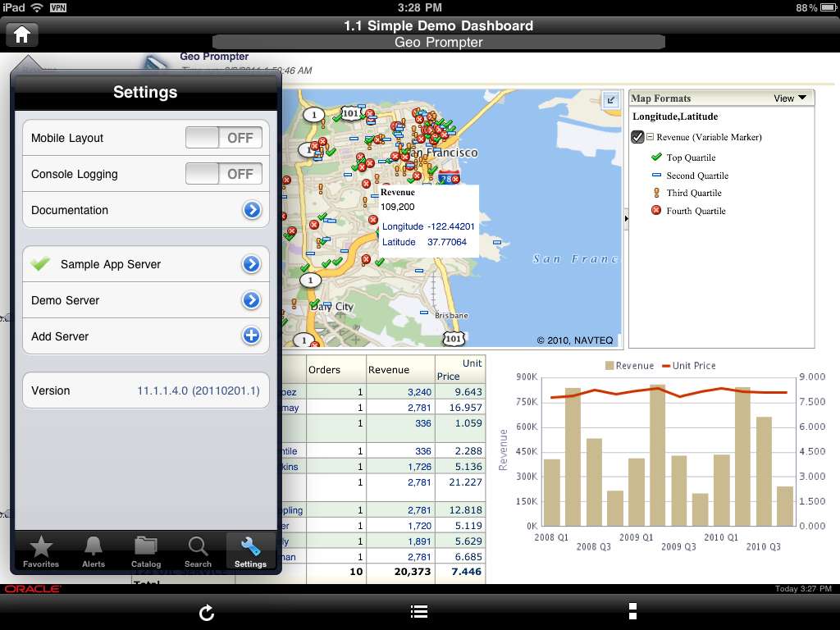
Task: Tap the Add Server plus icon
Action: pyautogui.click(x=251, y=336)
